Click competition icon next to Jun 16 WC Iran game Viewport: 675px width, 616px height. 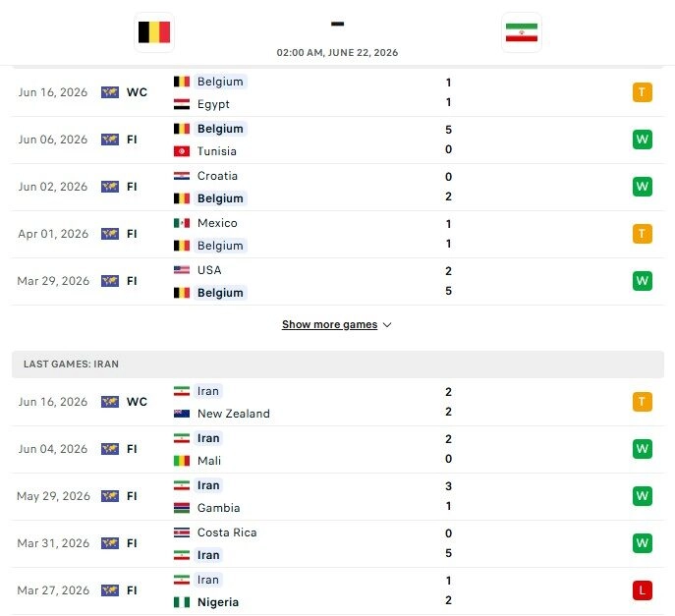click(x=110, y=402)
